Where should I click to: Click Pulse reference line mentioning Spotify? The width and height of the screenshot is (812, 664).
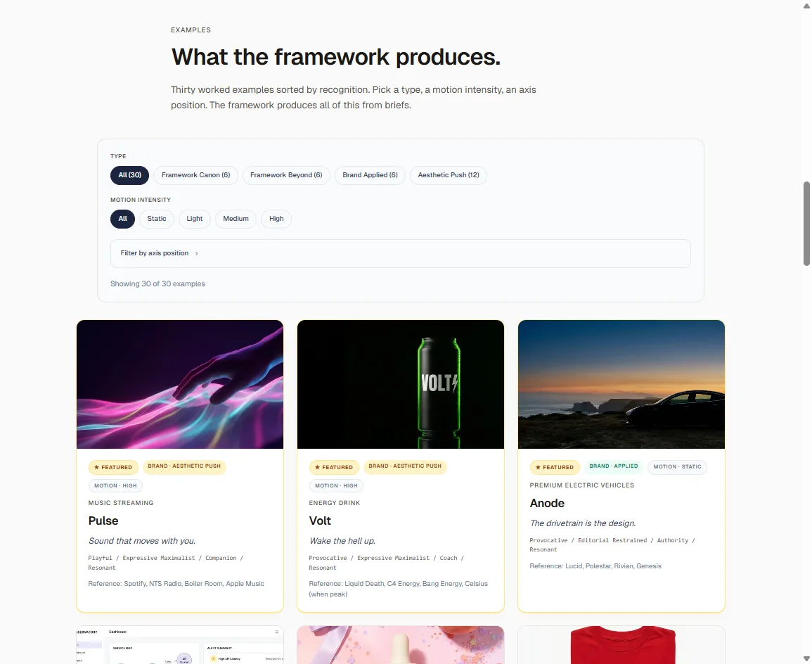[x=176, y=584]
